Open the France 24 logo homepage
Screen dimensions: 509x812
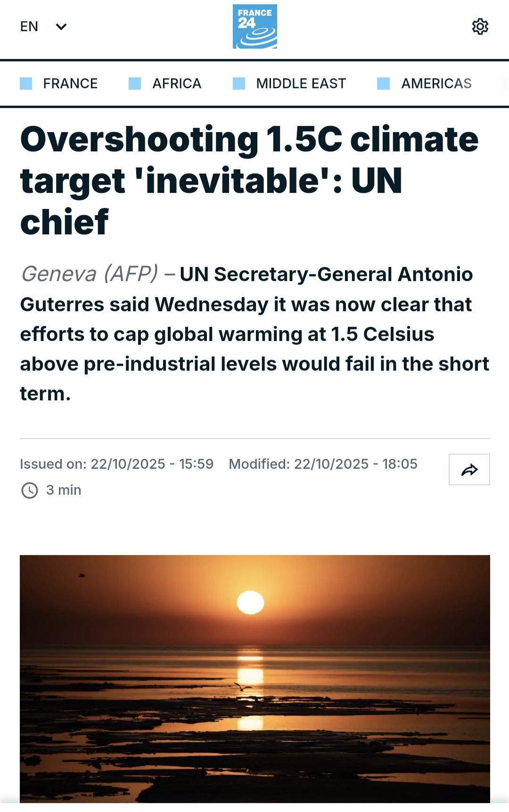tap(254, 26)
